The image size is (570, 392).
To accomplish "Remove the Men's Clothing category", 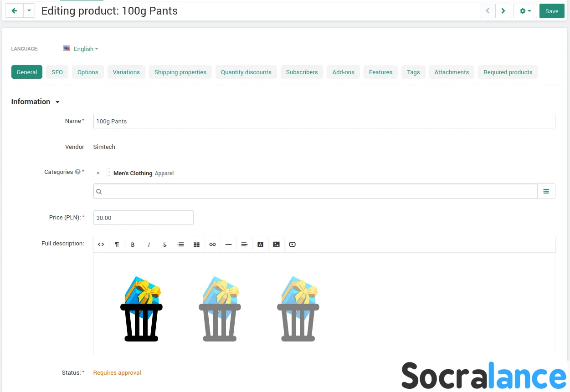I will point(98,173).
